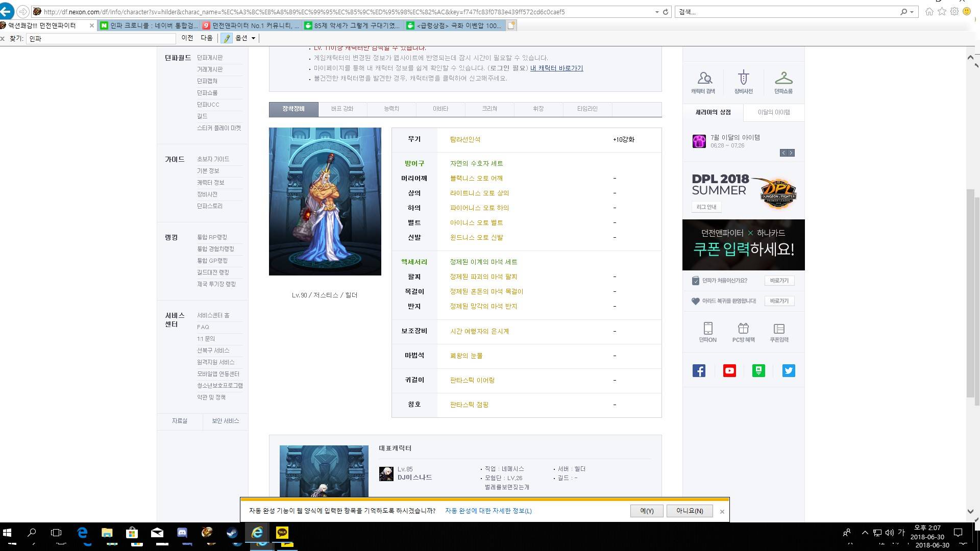Image resolution: width=980 pixels, height=551 pixels.
Task: Click 바로가기 next to 던파가 처음이신가요
Action: point(779,281)
